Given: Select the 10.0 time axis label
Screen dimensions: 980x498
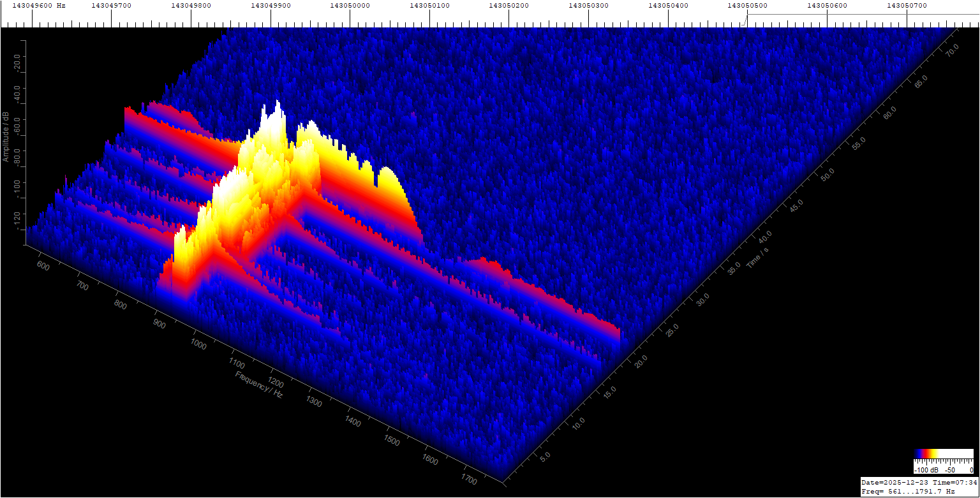Looking at the screenshot, I should tap(577, 425).
